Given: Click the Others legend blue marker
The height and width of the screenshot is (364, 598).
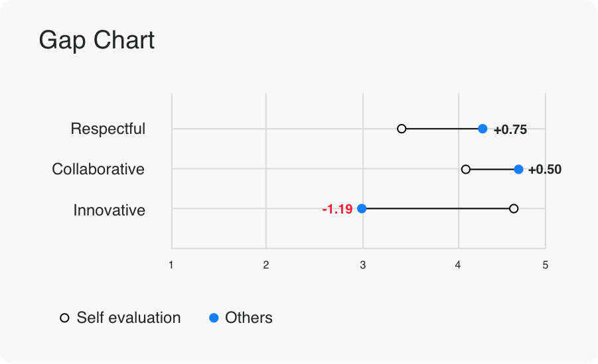Looking at the screenshot, I should 214,318.
